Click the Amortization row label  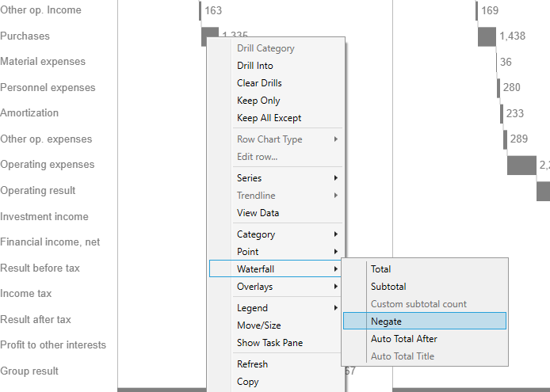coord(29,113)
